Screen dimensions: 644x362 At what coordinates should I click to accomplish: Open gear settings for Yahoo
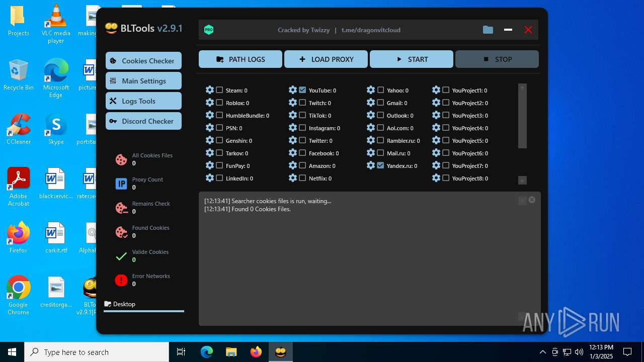371,90
